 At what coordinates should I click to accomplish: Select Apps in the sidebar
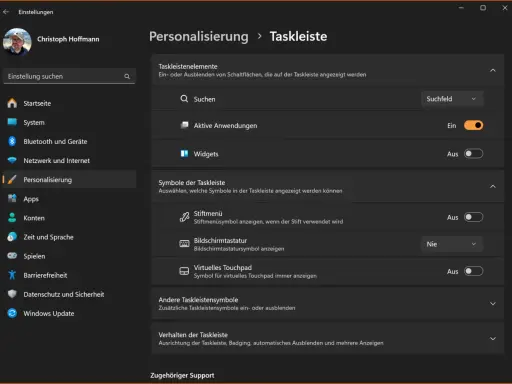coord(69,199)
